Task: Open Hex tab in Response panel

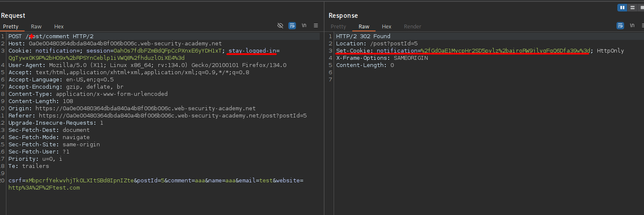Action: coord(387,27)
